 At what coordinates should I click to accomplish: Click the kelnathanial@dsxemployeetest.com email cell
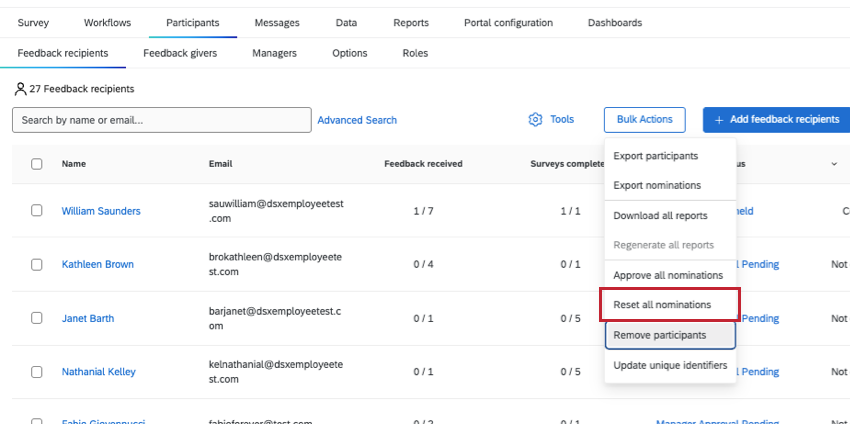(276, 372)
